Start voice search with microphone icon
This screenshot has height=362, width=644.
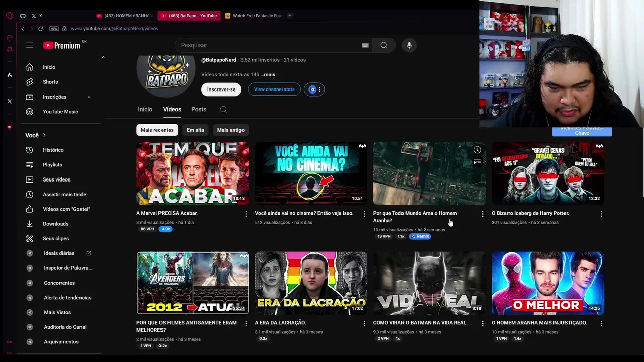[409, 45]
